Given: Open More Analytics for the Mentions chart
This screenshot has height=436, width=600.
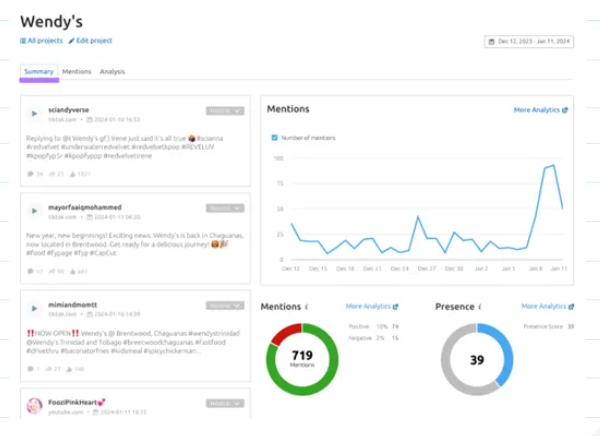Looking at the screenshot, I should click(540, 110).
